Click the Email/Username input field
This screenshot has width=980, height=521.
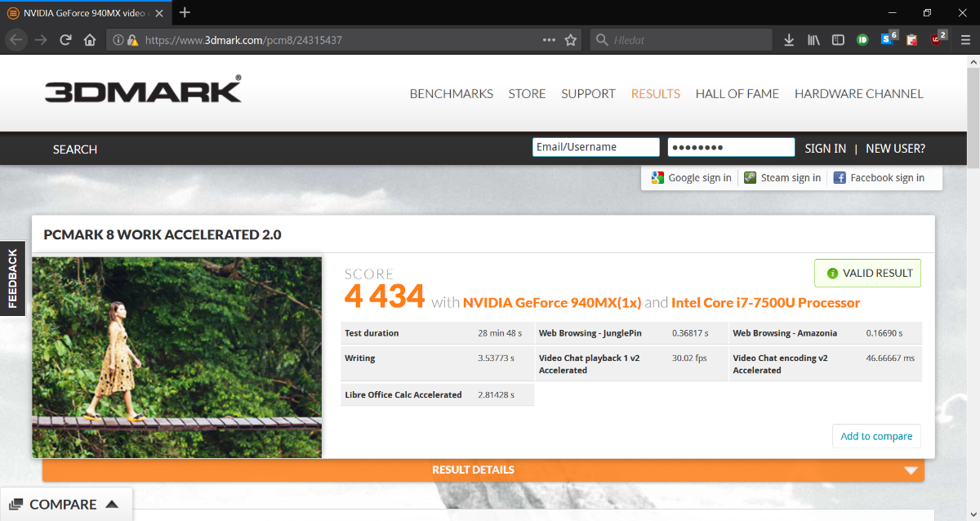[x=595, y=147]
